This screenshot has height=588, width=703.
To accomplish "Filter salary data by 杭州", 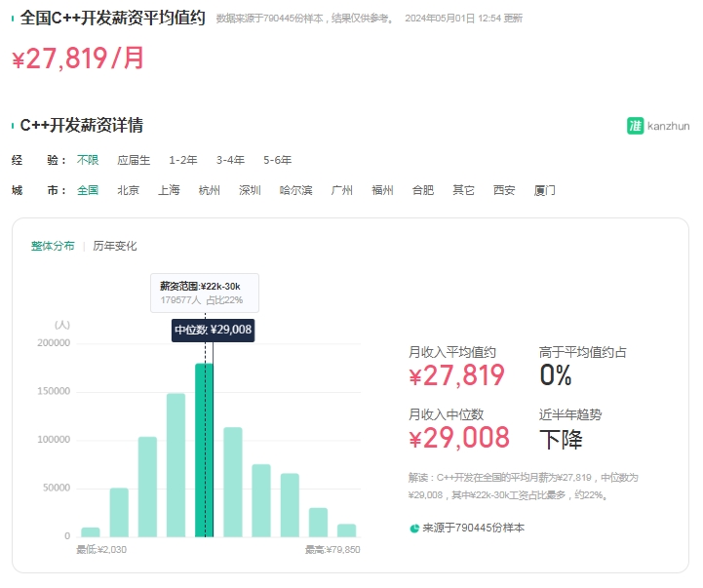I will pyautogui.click(x=210, y=190).
